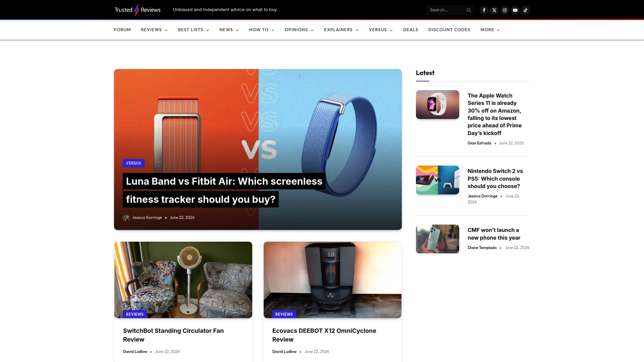The image size is (644, 362).
Task: Click the Versus category badge
Action: coord(133,163)
